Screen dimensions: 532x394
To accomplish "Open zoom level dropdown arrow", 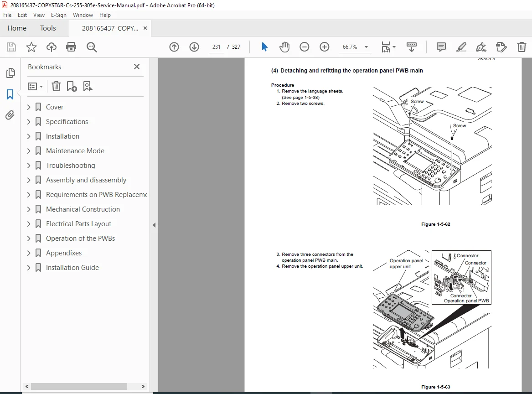I will tap(366, 47).
